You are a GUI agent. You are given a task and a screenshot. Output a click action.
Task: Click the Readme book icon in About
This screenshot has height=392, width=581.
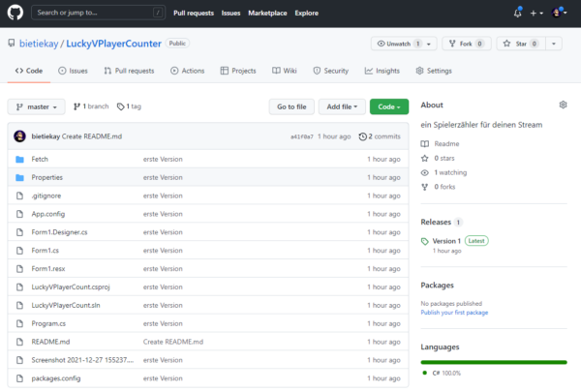425,144
